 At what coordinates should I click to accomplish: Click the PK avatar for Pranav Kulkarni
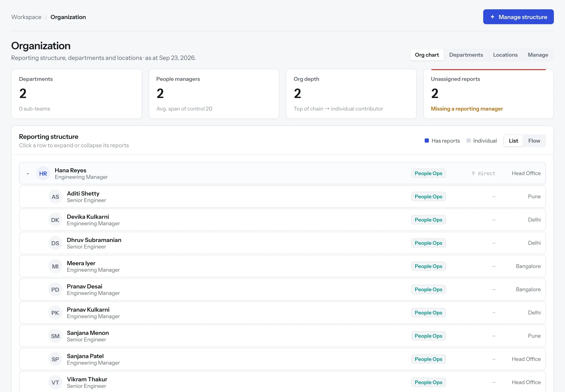pyautogui.click(x=55, y=313)
